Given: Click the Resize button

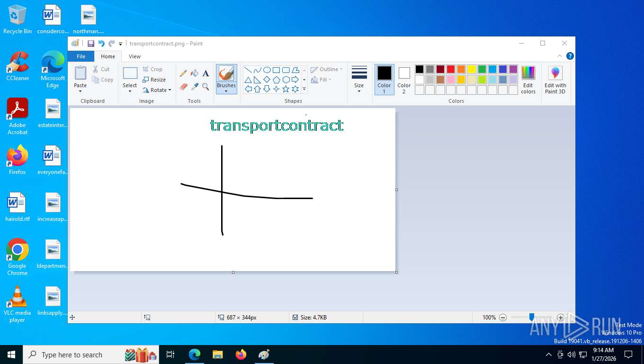Looking at the screenshot, I should click(154, 80).
